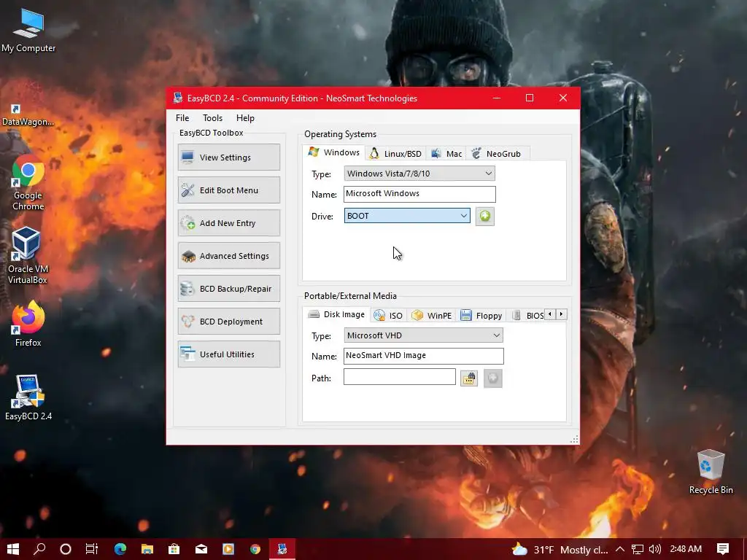
Task: Show hidden system tray icons
Action: [620, 549]
